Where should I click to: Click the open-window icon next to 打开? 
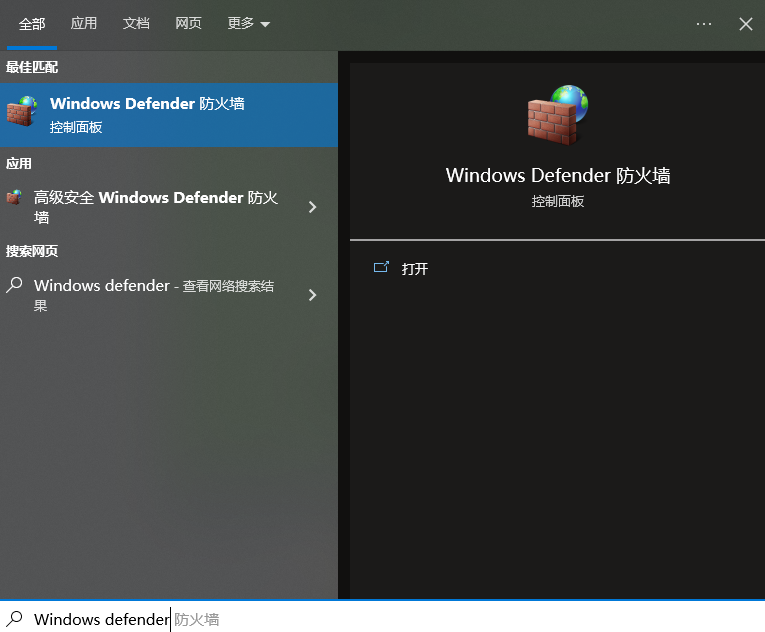381,267
